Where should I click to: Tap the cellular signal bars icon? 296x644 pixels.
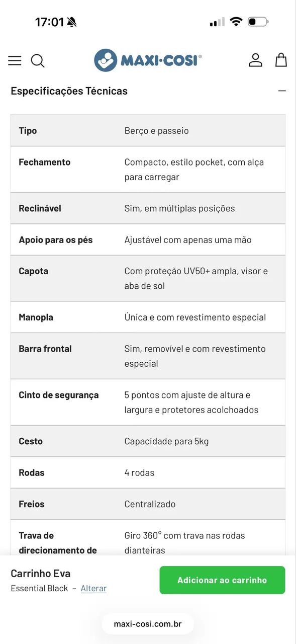pyautogui.click(x=217, y=22)
